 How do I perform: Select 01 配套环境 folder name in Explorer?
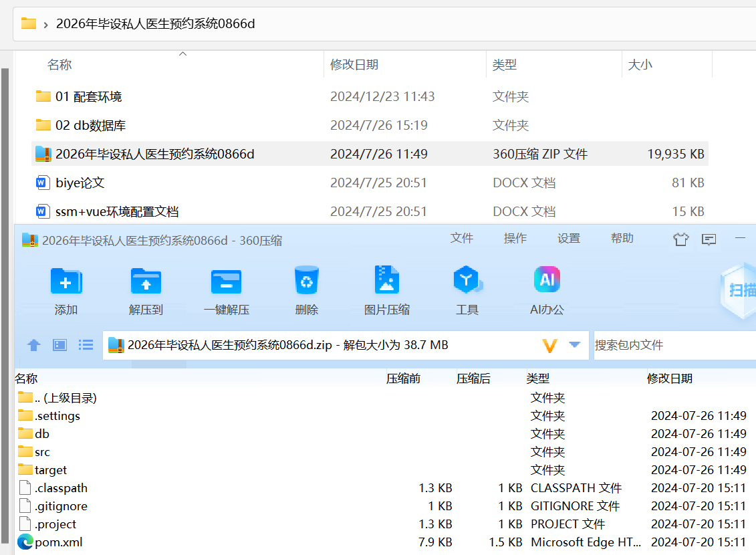(89, 96)
